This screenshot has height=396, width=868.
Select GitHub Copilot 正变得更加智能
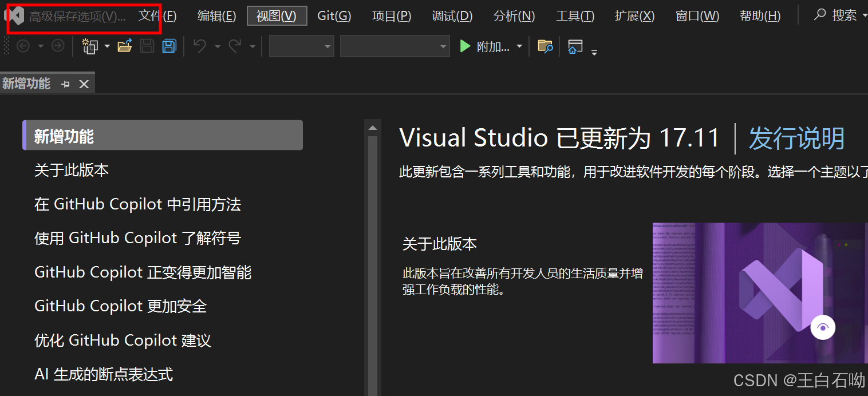pyautogui.click(x=143, y=272)
